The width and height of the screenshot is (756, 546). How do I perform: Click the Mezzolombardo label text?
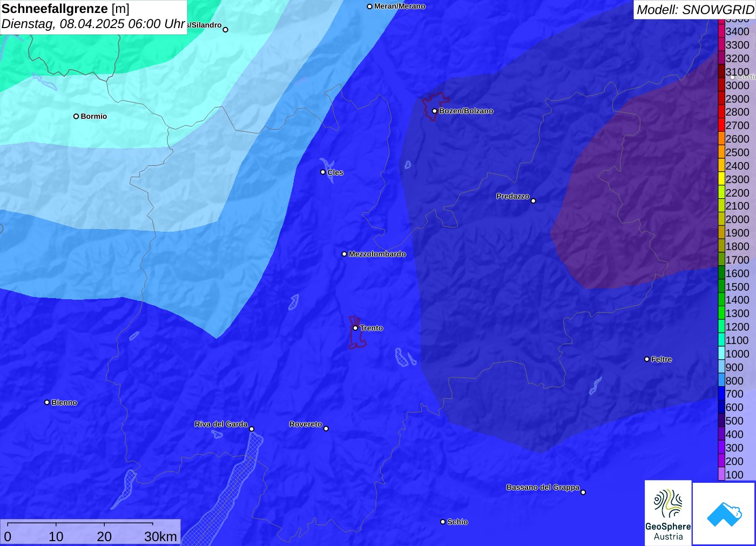pos(377,254)
